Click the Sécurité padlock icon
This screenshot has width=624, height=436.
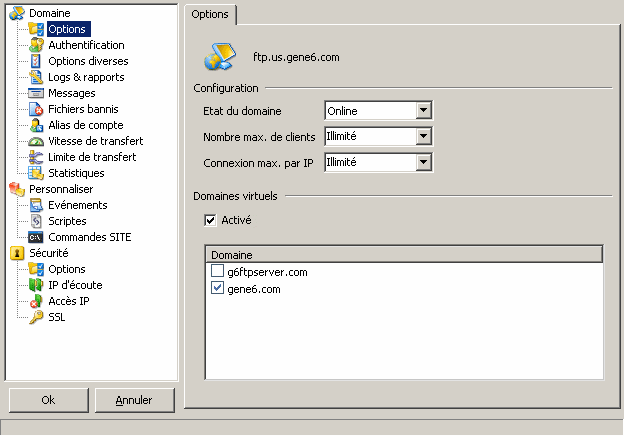17,253
